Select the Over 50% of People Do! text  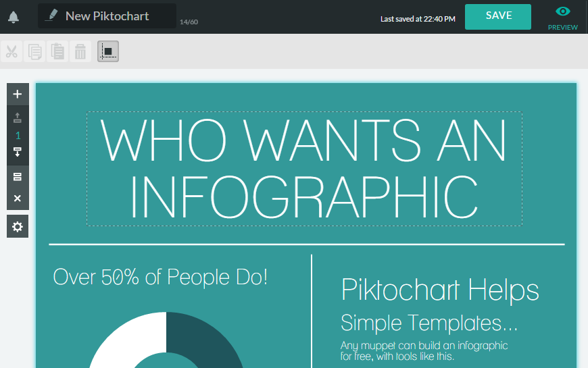(x=160, y=278)
